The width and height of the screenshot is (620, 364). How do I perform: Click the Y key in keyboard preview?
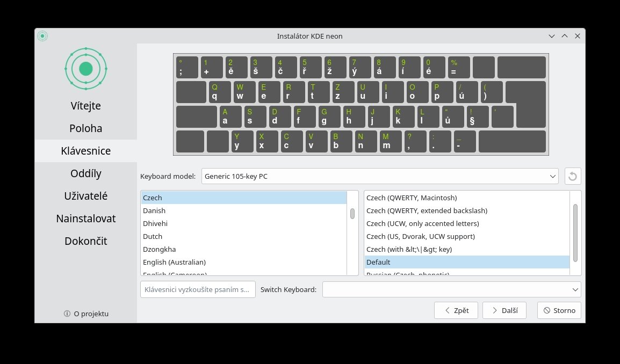click(242, 142)
